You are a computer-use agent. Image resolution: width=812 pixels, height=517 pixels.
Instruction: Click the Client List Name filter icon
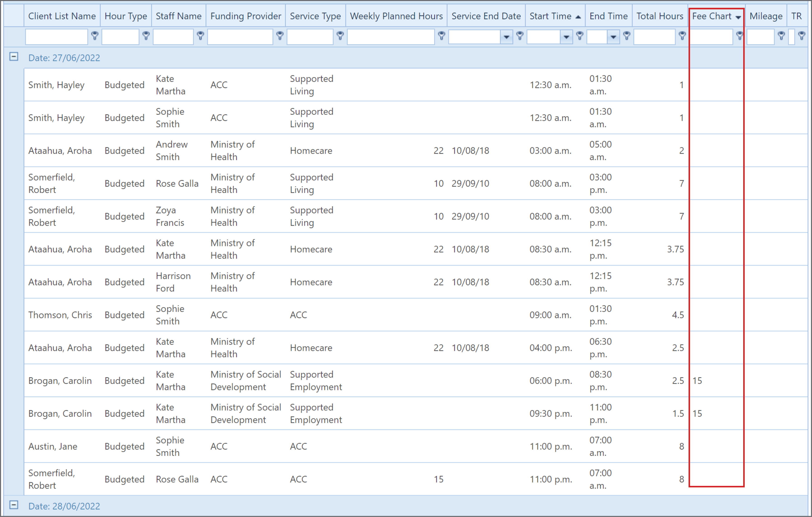tap(95, 36)
